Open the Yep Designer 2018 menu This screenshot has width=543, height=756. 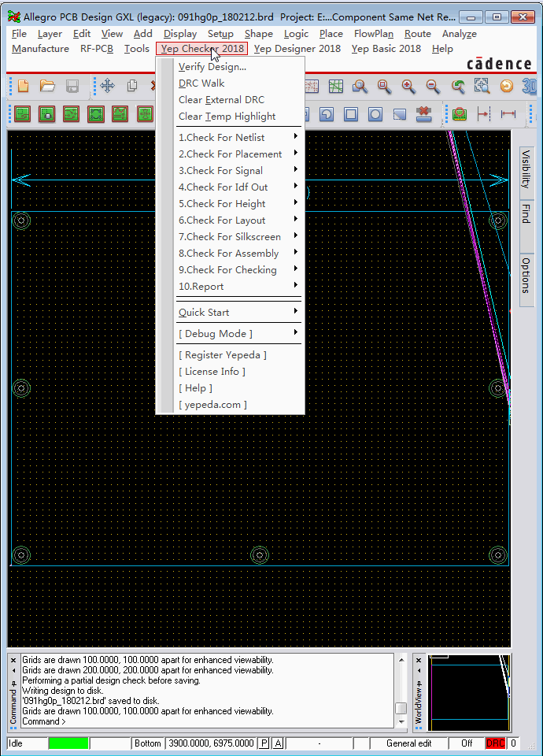click(x=297, y=49)
